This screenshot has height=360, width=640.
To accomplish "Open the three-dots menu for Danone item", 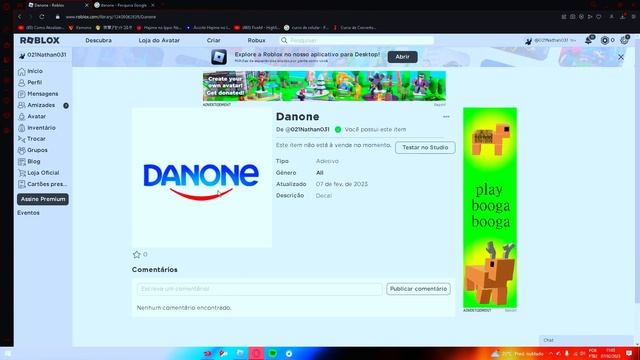I will tap(446, 117).
